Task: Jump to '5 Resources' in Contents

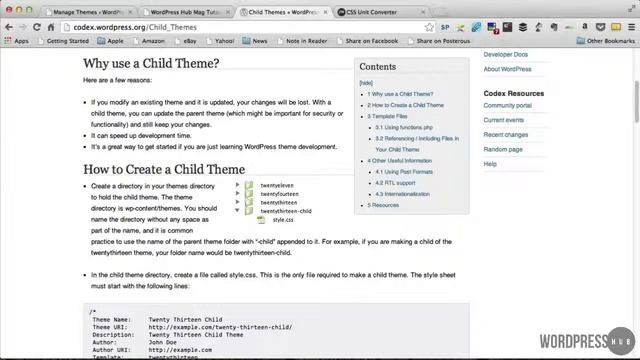Action: (x=383, y=205)
